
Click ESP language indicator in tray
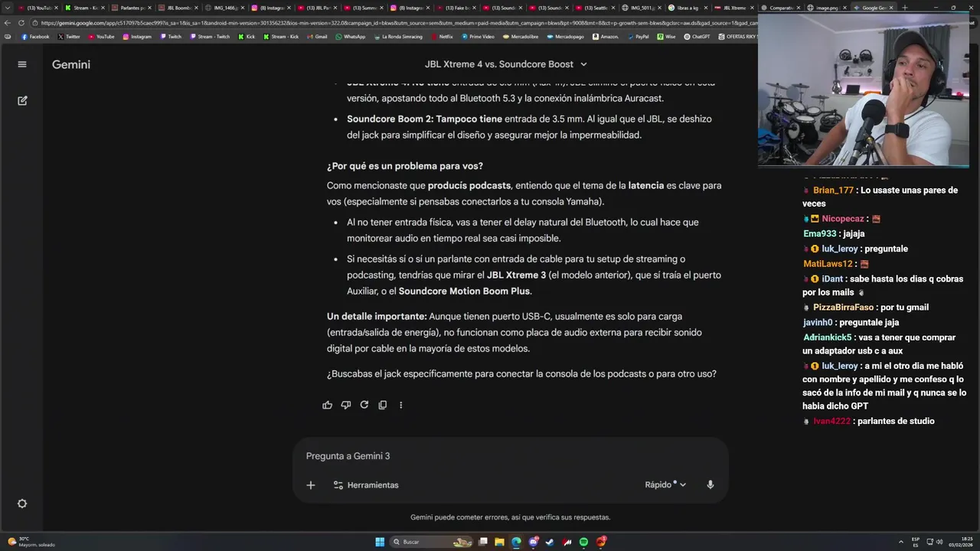916,542
